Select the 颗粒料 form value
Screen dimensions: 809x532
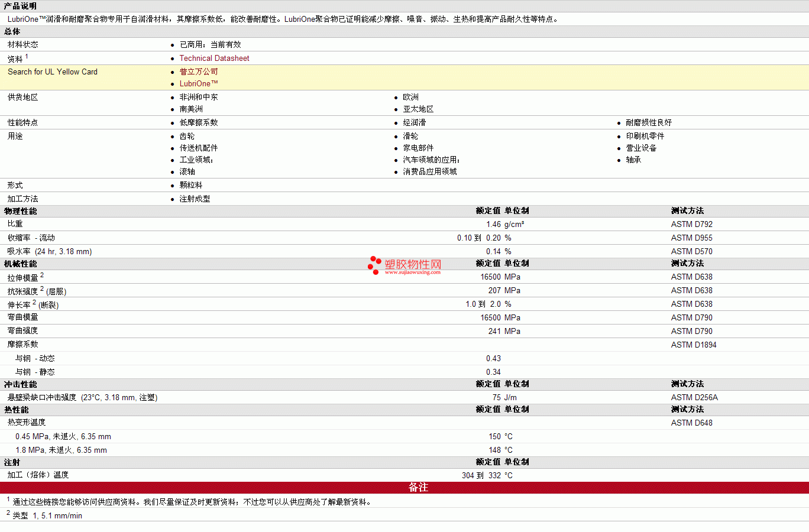click(x=191, y=185)
